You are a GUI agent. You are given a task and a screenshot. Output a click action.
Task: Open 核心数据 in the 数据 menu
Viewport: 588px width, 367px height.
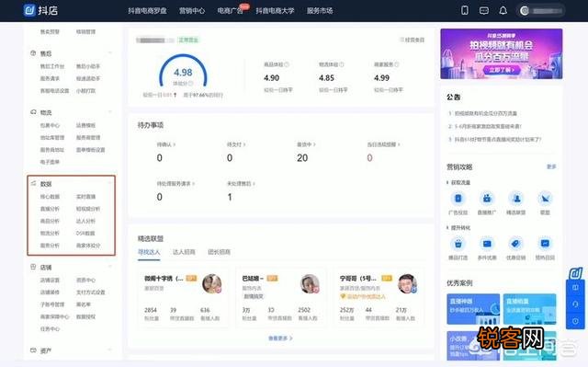(50, 197)
